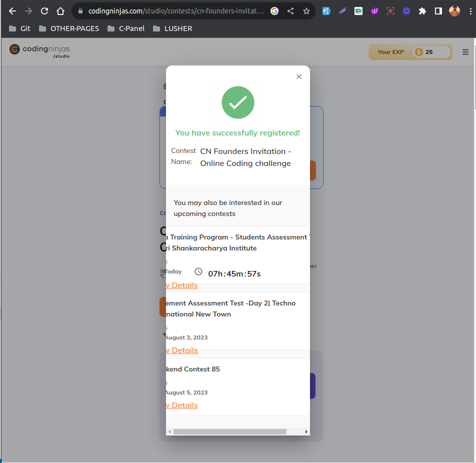Viewport: 476px width, 463px height.
Task: Open the user profile avatar
Action: coord(454,11)
